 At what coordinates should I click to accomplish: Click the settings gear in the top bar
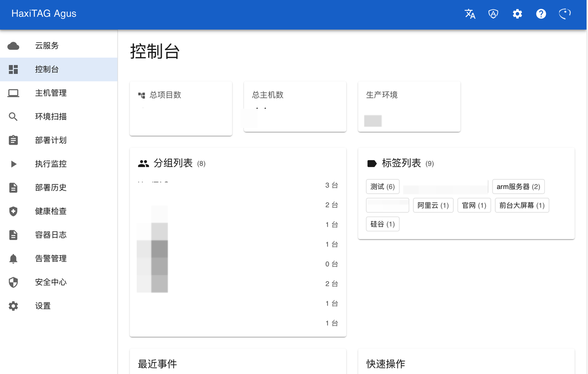pyautogui.click(x=517, y=14)
